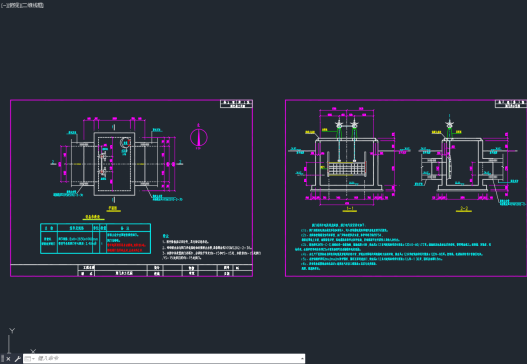Open the 二维线框 visual style menu

pyautogui.click(x=32, y=5)
